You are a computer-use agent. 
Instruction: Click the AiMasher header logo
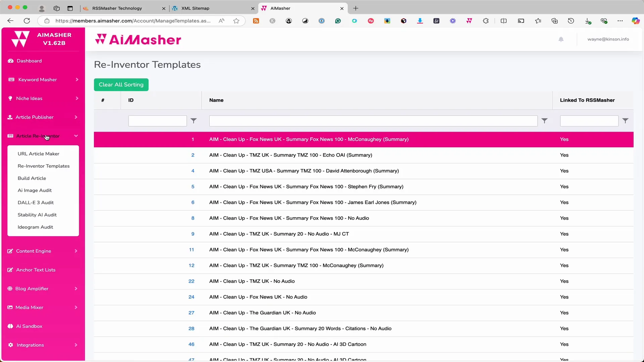138,40
